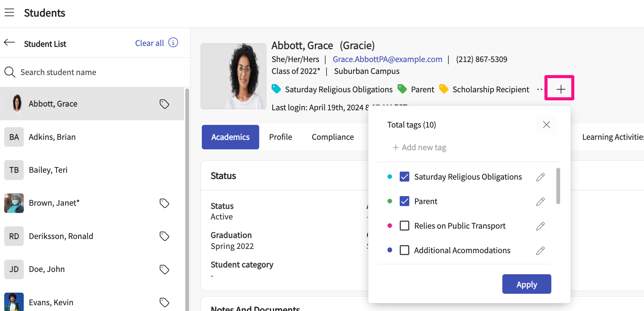Click the Clear all link
644x311 pixels.
149,43
